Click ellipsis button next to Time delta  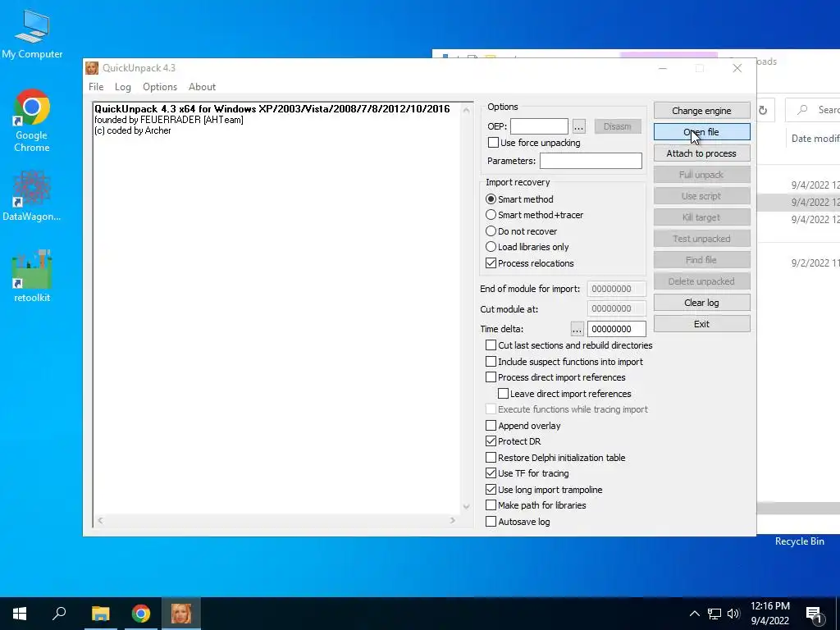[577, 329]
